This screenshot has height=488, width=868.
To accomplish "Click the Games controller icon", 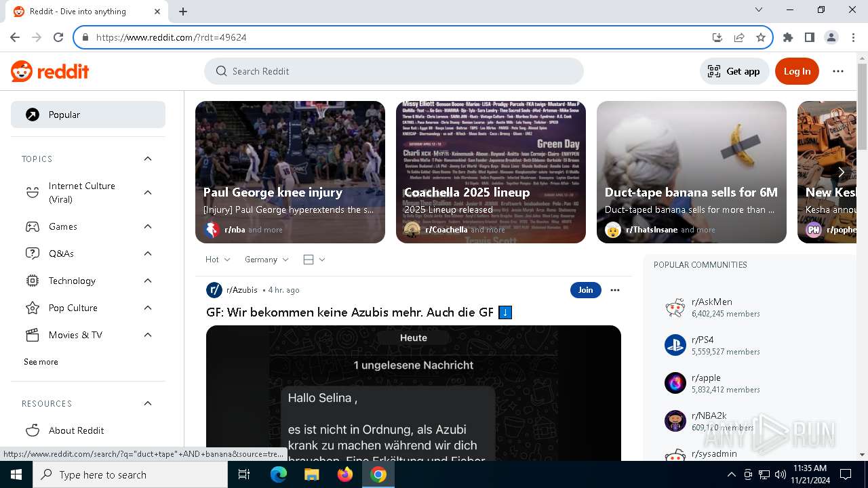I will coord(33,226).
